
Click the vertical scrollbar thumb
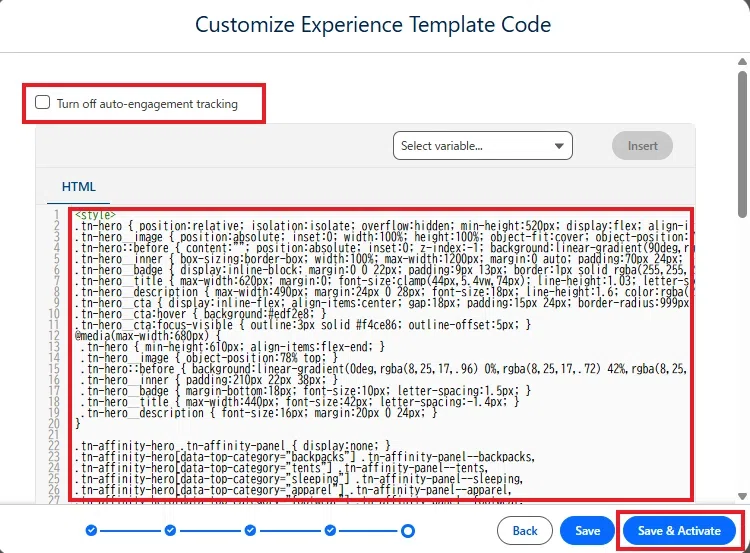(x=742, y=144)
